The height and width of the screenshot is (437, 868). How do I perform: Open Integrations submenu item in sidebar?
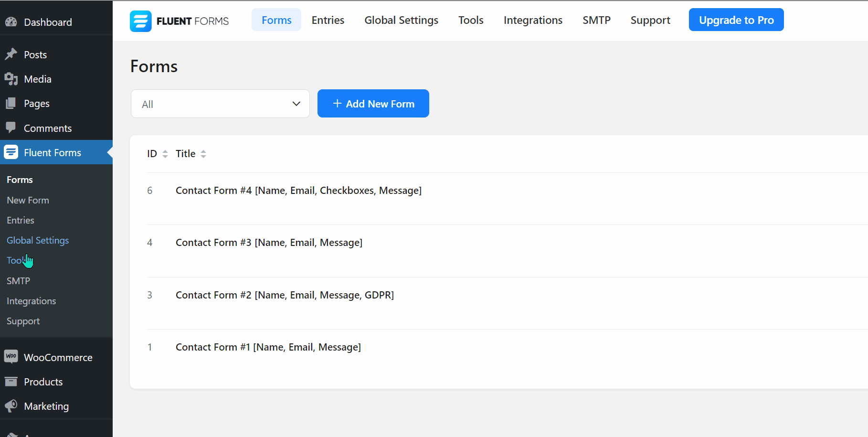pyautogui.click(x=31, y=301)
